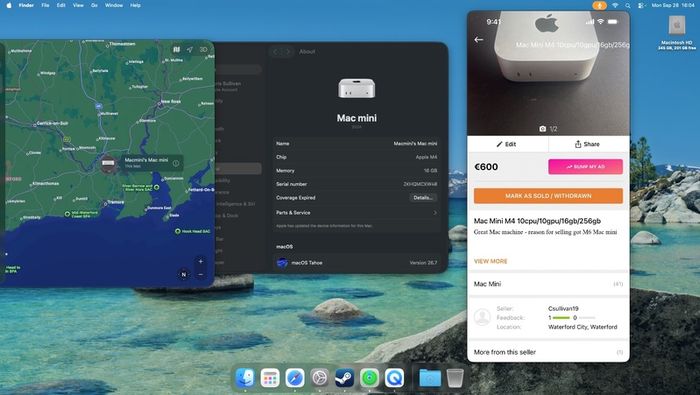This screenshot has height=395, width=700.
Task: Click the green feedback rating bar
Action: point(561,318)
